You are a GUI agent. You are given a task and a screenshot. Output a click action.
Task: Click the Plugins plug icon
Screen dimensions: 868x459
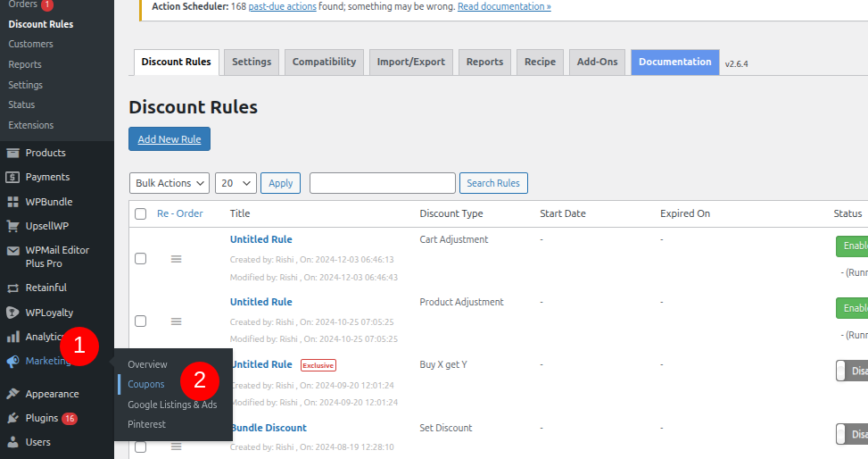[x=12, y=418]
